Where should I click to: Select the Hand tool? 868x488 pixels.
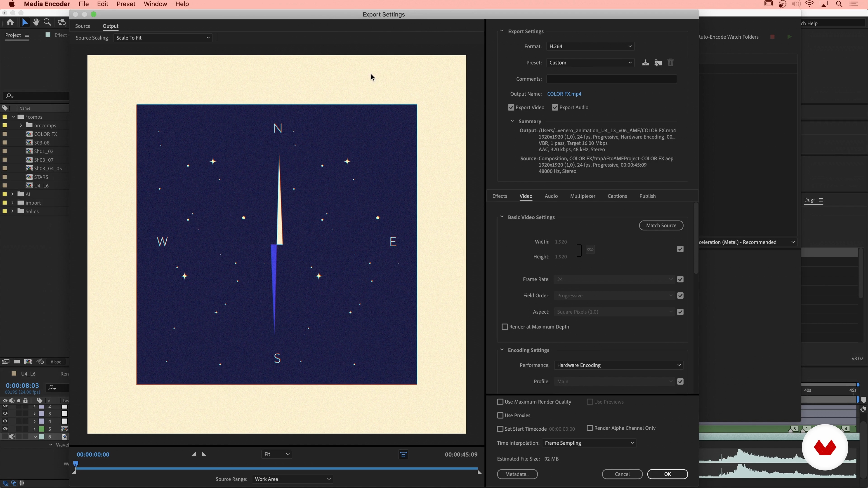click(36, 22)
